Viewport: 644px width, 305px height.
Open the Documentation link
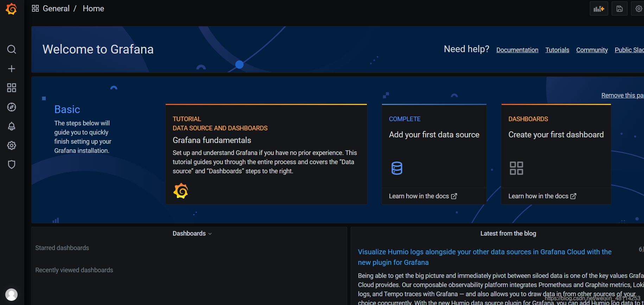pyautogui.click(x=517, y=50)
